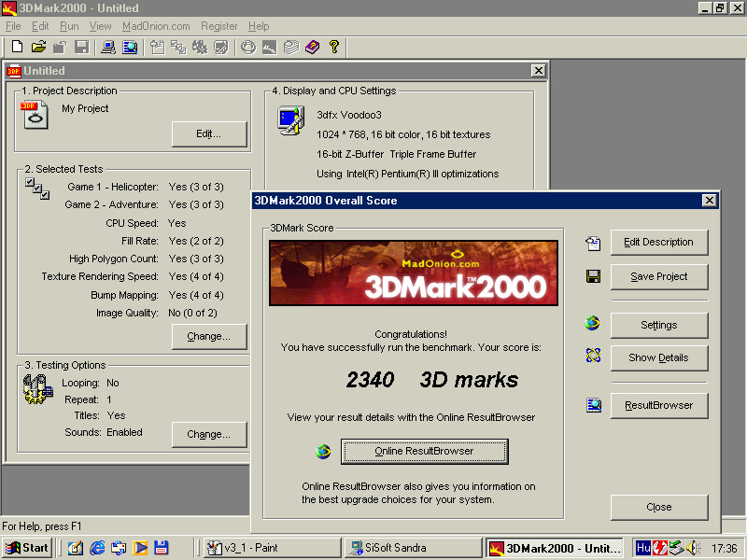Screen dimensions: 747x560
Task: Click the yellow question mark help icon
Action: click(334, 47)
